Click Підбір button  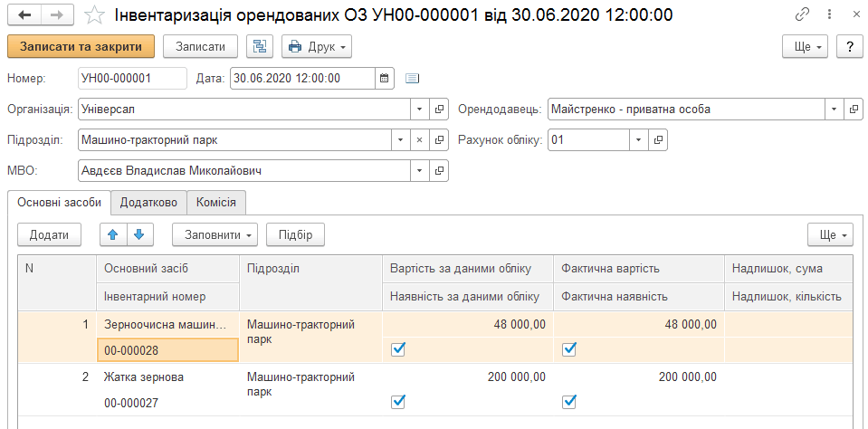[295, 234]
